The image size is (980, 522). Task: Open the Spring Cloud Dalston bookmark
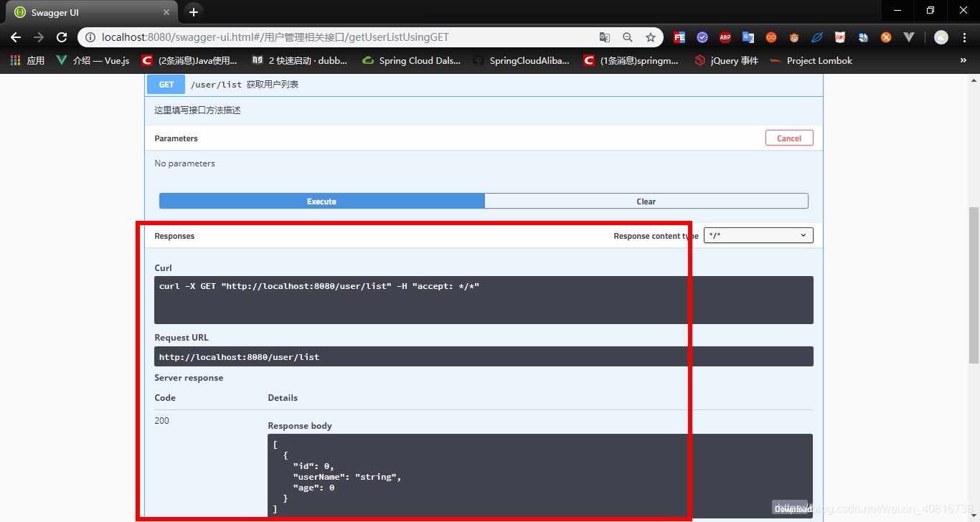pos(412,61)
